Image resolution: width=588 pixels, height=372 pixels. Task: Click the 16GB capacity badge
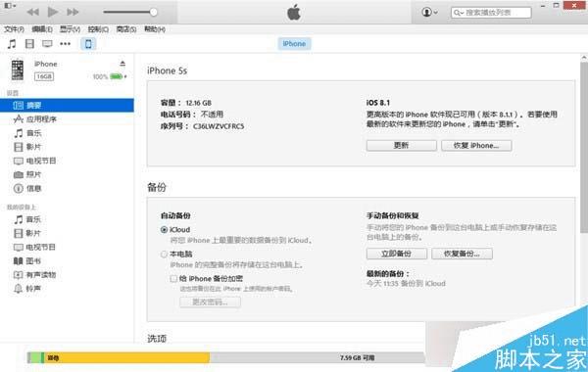click(x=44, y=76)
